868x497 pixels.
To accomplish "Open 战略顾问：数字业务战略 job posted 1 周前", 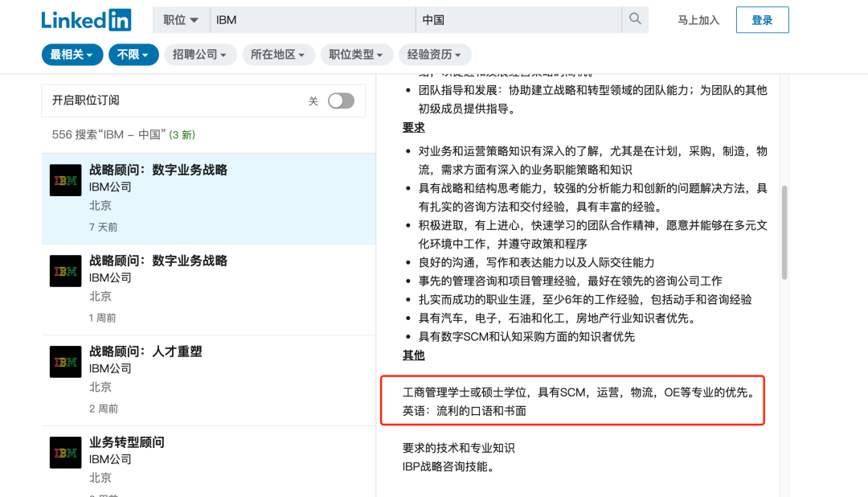I will point(158,261).
